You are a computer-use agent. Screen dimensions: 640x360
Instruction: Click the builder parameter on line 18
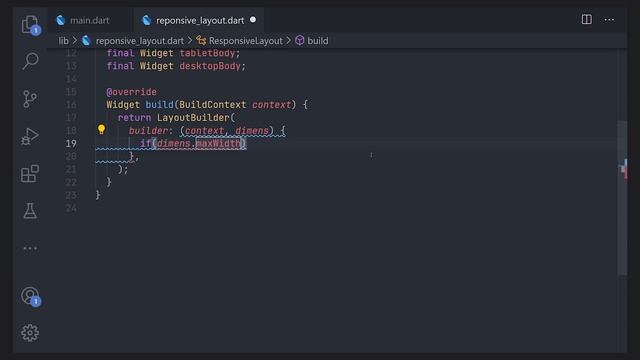coord(148,131)
